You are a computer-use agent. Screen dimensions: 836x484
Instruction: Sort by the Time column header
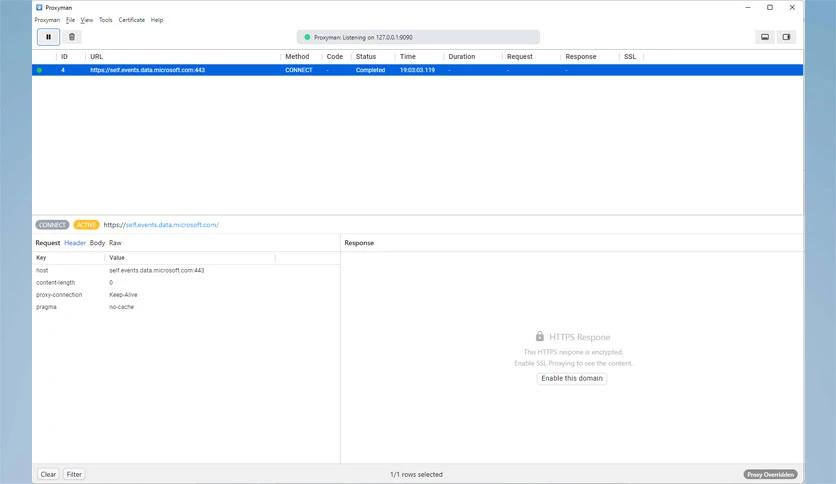(407, 57)
